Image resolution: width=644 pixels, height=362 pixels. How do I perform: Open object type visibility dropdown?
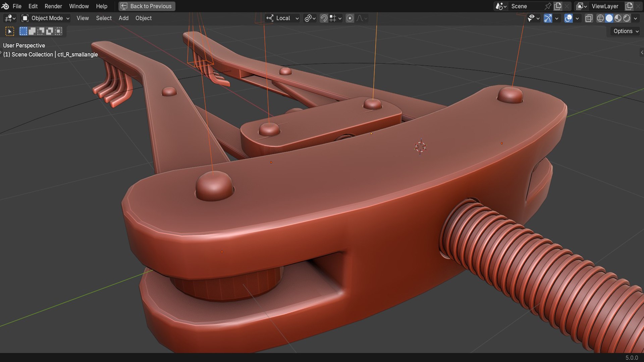(533, 18)
